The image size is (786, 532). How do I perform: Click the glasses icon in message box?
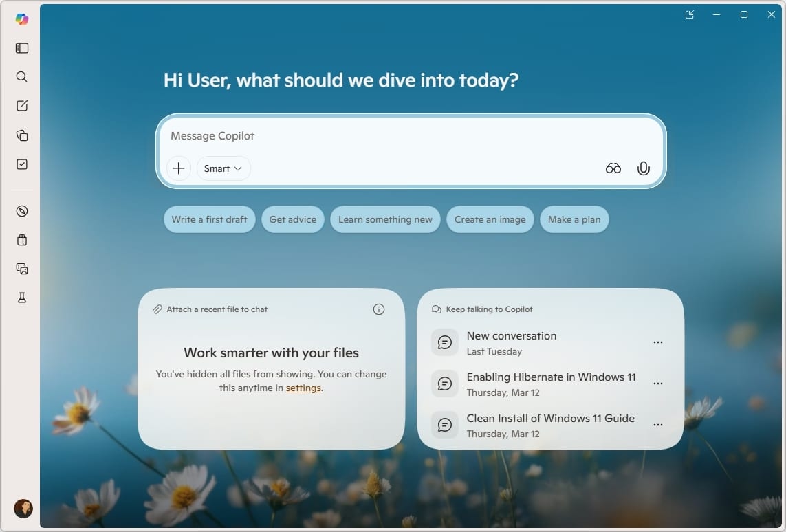pyautogui.click(x=613, y=168)
